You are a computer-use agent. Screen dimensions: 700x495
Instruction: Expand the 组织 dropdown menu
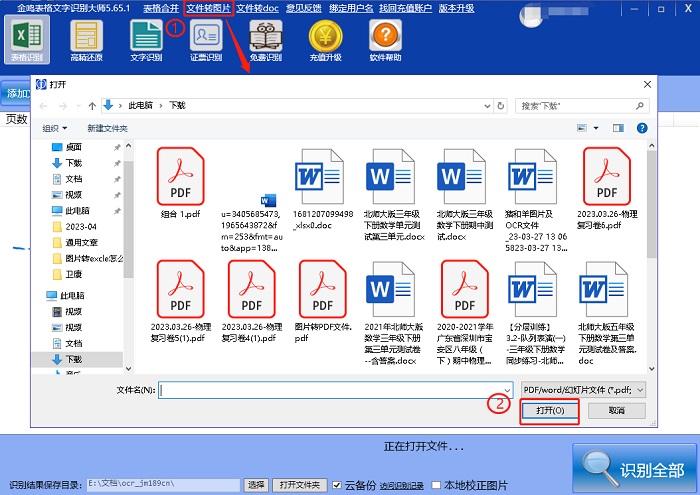(x=55, y=128)
